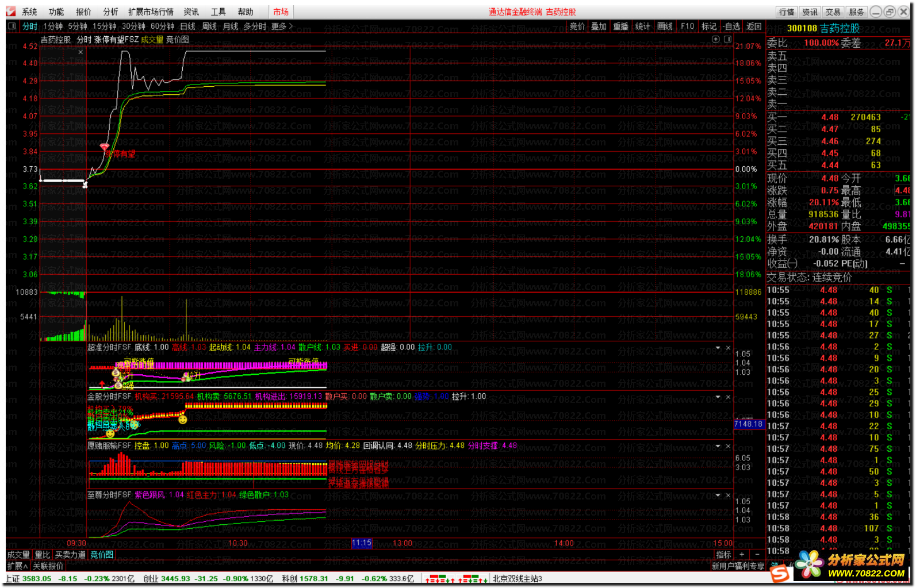Click the 行情 button at top right
The height and width of the screenshot is (588, 916).
pos(787,12)
